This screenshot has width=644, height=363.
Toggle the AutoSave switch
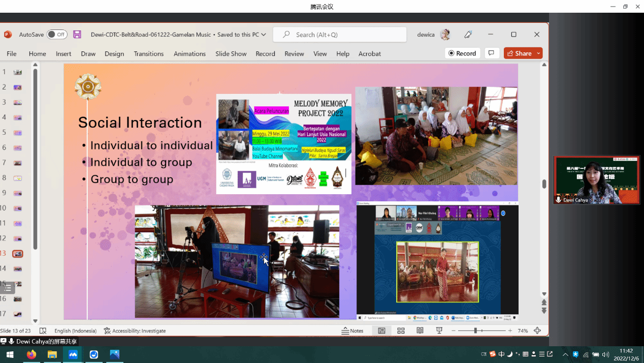57,35
